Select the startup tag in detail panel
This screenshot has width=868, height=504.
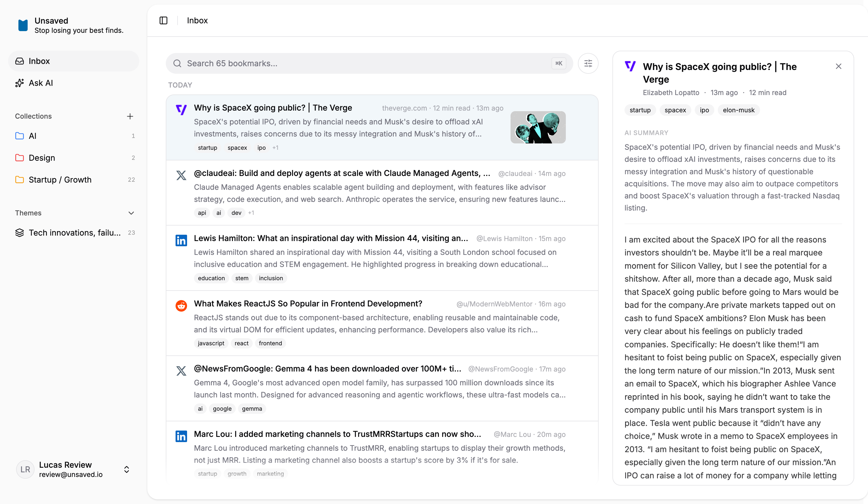click(x=640, y=110)
